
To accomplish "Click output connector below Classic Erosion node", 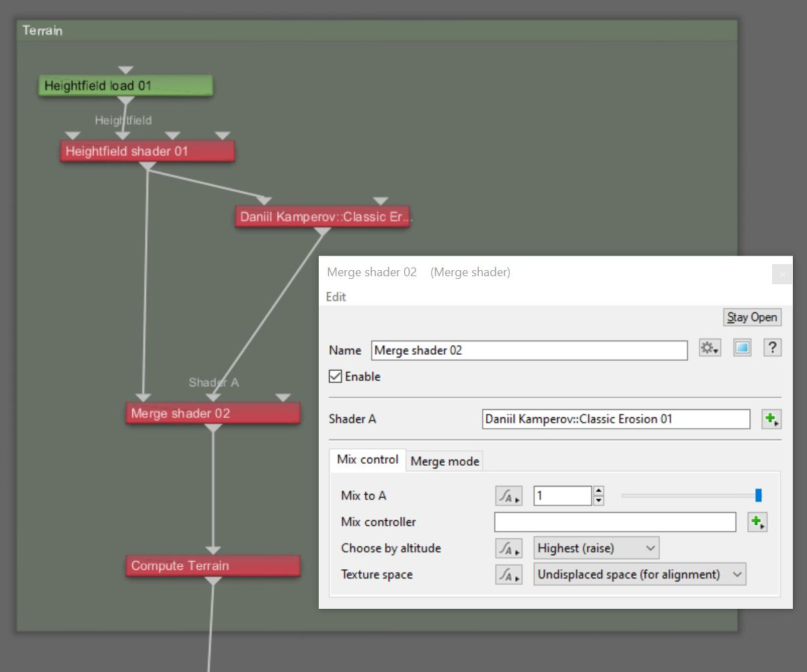I will [322, 232].
